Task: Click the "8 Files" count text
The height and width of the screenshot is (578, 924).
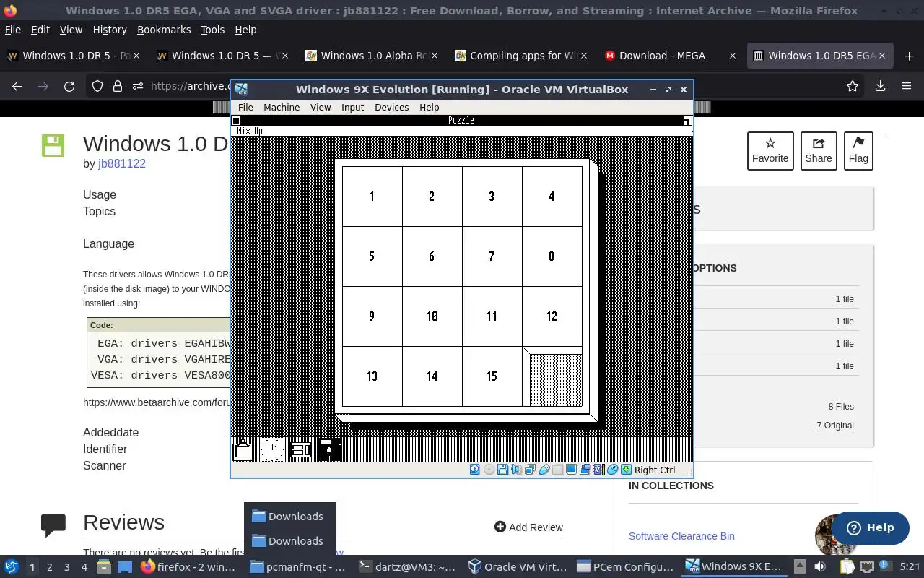Action: 841,407
